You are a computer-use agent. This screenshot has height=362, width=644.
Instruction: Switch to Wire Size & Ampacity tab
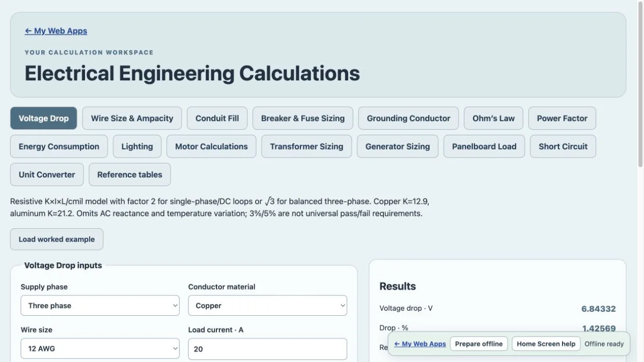[x=132, y=118]
